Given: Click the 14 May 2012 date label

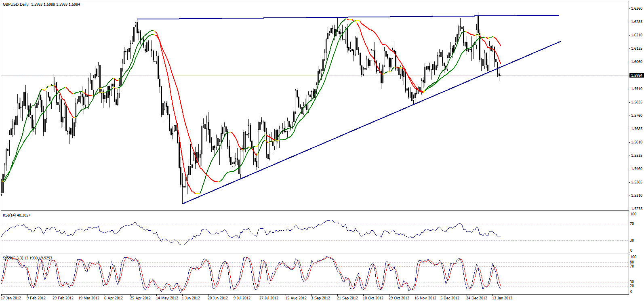Looking at the screenshot, I should (x=167, y=298).
